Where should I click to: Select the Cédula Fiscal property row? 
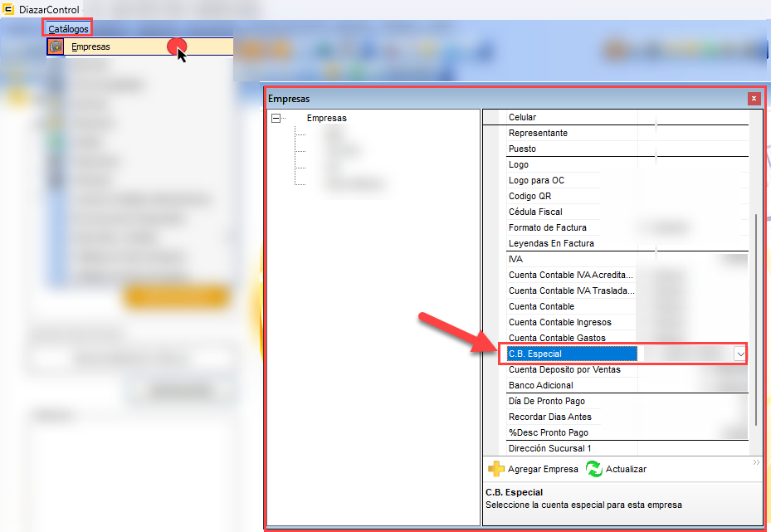(536, 212)
